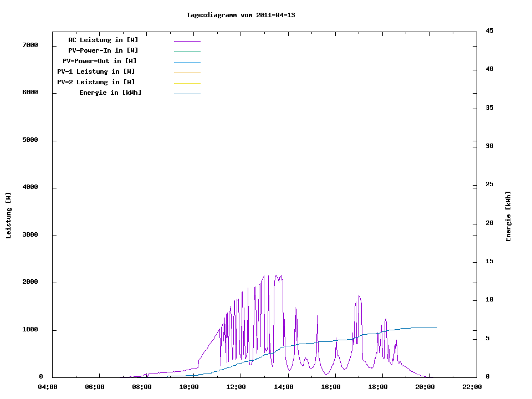Click the 12:00 tick label on the time axis
This screenshot has height=399, width=532.
point(236,387)
